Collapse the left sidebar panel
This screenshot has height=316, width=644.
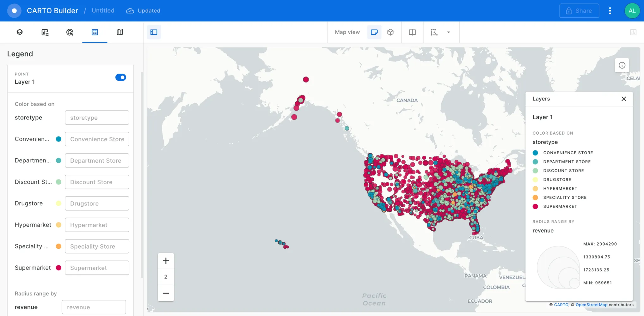[154, 32]
